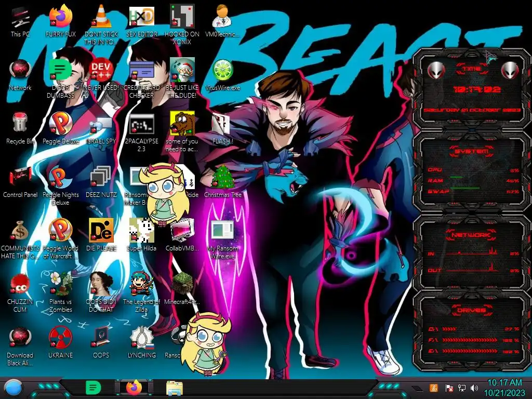Click the SYSTEM widget header
The width and height of the screenshot is (532, 399).
(472, 151)
